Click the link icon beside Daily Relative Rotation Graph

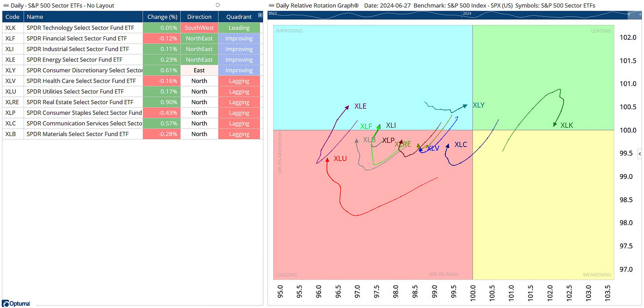(272, 5)
